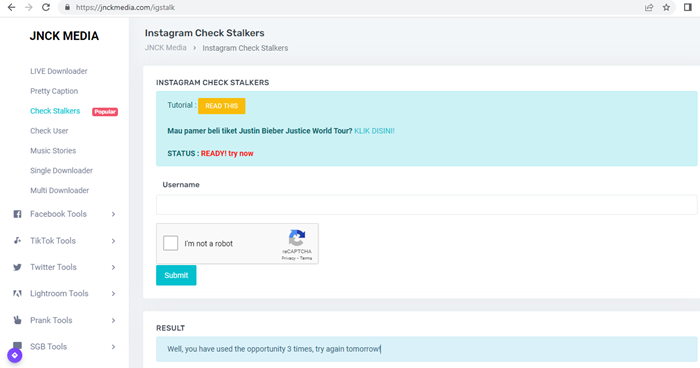This screenshot has width=700, height=368.
Task: Click the purple floating circle icon
Action: [x=15, y=355]
